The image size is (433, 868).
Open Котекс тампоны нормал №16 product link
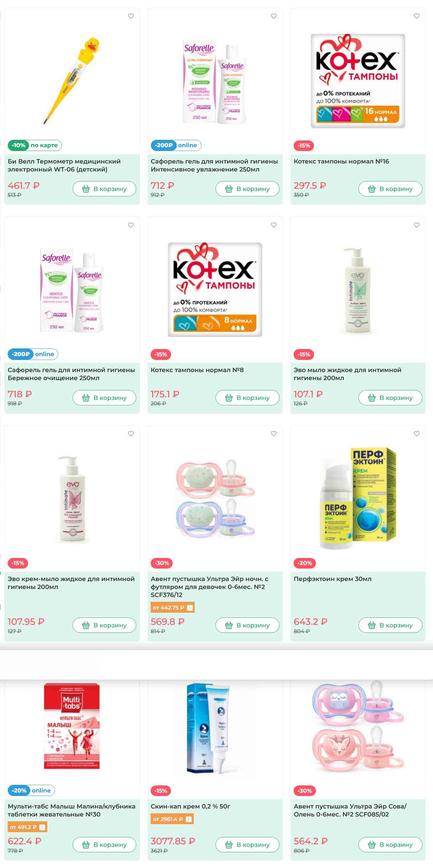[x=341, y=161]
